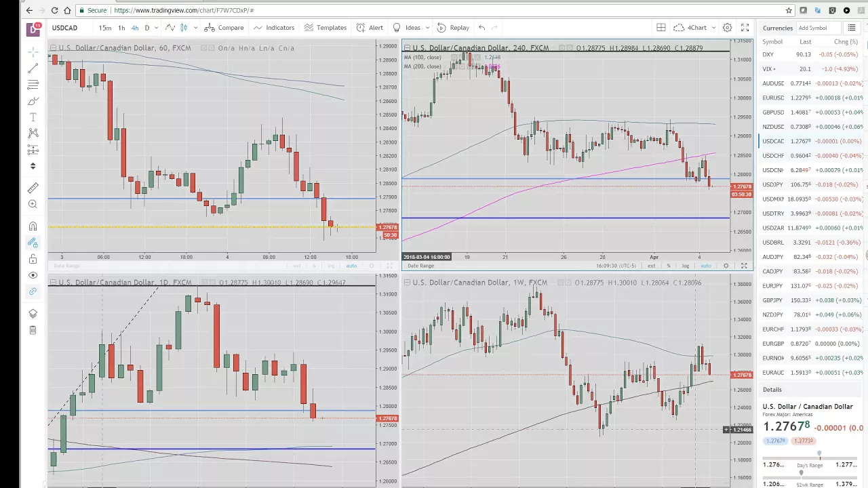Switch to D daily timeframe
Viewport: 868px width, 488px height.
(x=146, y=28)
